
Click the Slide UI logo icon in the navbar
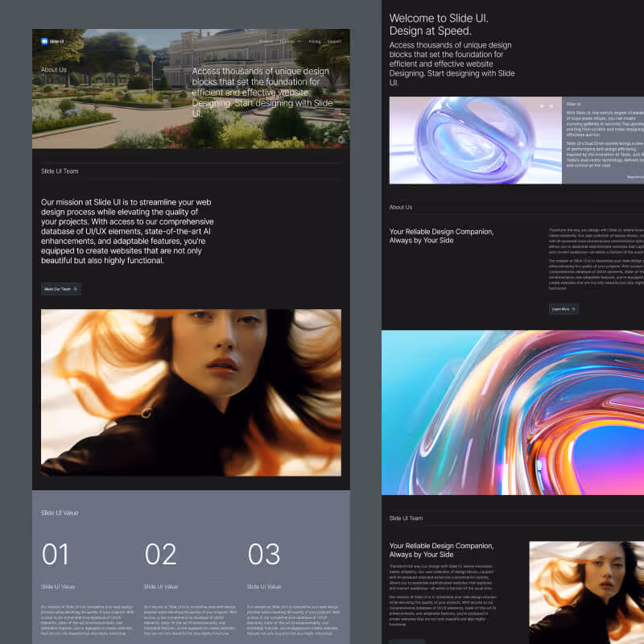44,41
